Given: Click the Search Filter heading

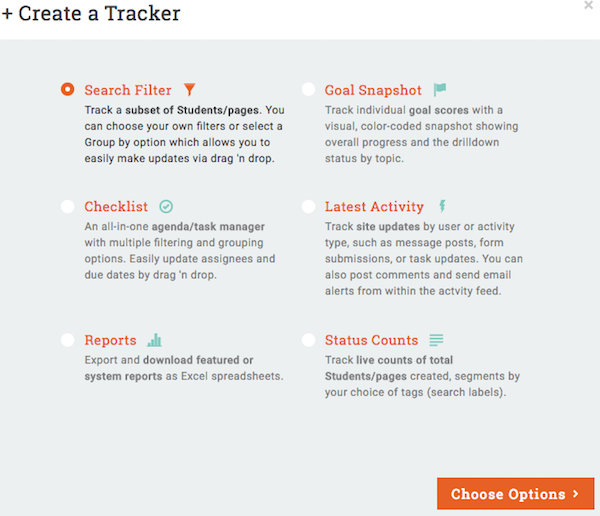Looking at the screenshot, I should 128,90.
